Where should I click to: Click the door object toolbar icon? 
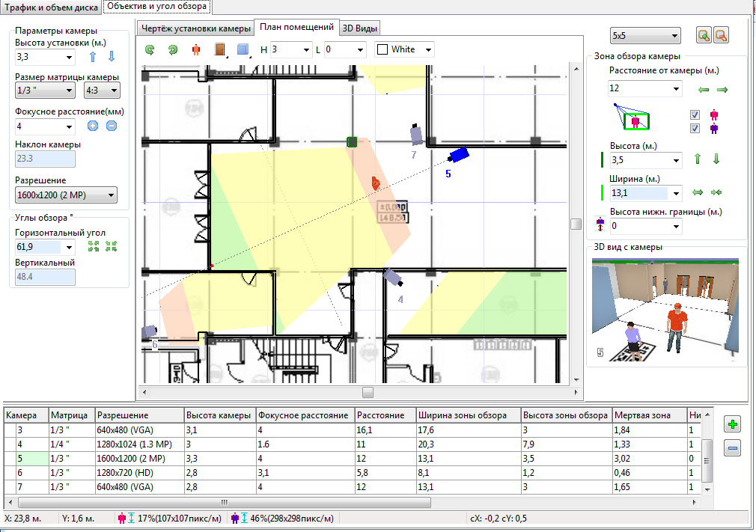(220, 50)
